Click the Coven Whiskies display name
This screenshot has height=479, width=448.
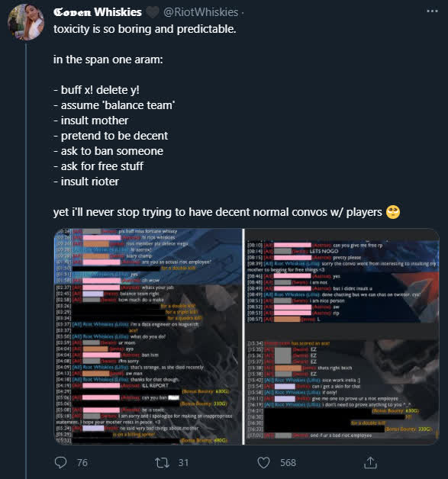98,12
